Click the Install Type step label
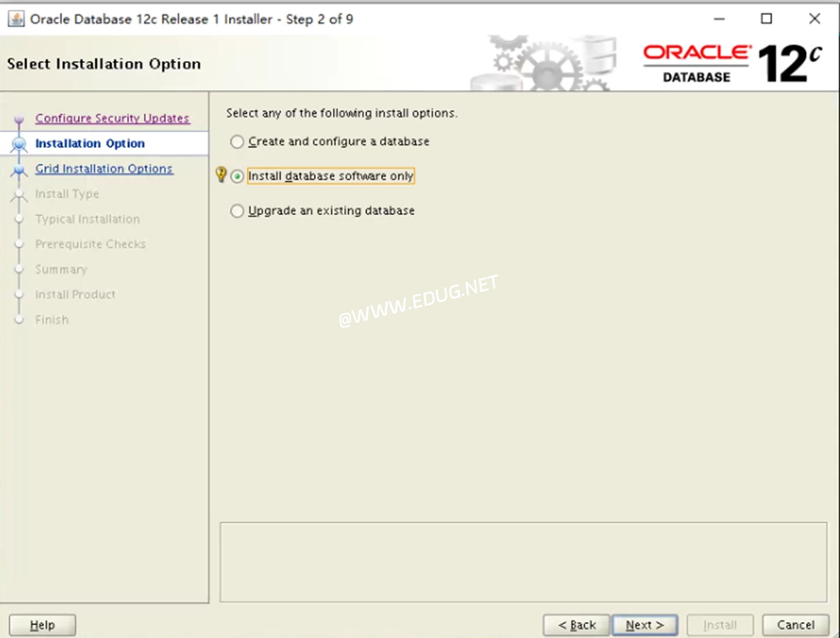Viewport: 840px width, 638px height. click(67, 194)
